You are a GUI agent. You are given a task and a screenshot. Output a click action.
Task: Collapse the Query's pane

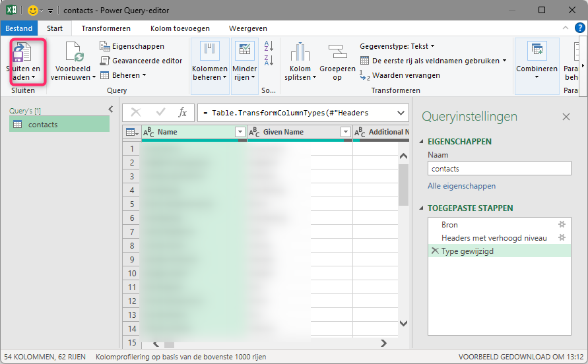tap(111, 109)
